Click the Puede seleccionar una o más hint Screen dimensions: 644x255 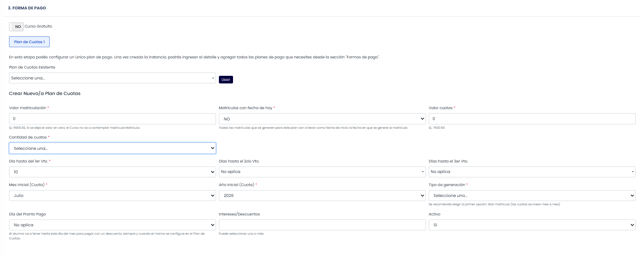click(241, 234)
